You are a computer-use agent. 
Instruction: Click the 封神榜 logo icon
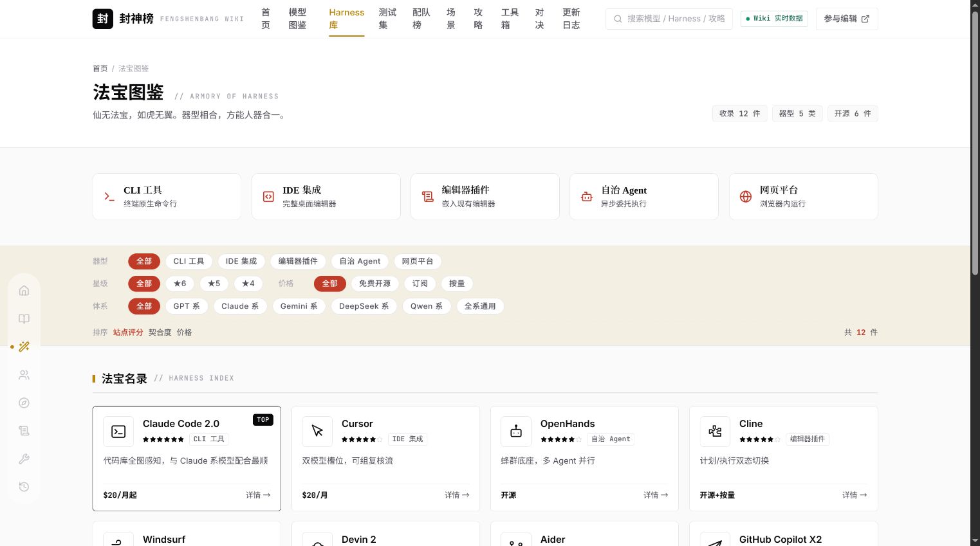[x=103, y=19]
